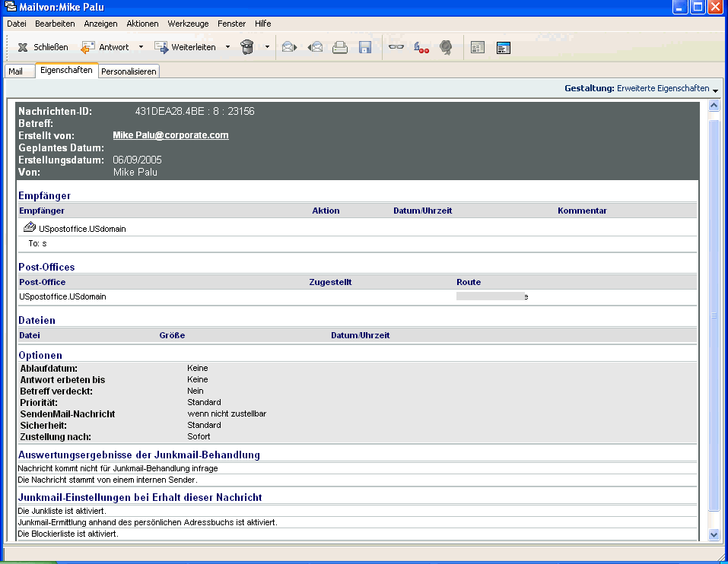Click the vertical scrollbar down arrow
The width and height of the screenshot is (728, 564).
click(x=714, y=534)
